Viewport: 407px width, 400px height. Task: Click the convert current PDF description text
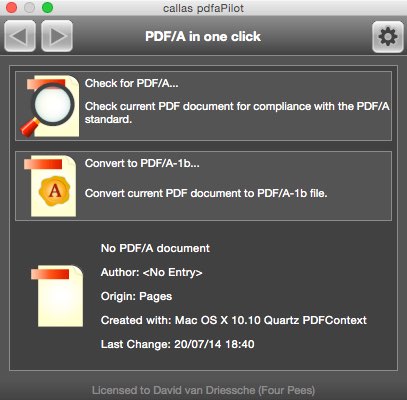pos(206,193)
